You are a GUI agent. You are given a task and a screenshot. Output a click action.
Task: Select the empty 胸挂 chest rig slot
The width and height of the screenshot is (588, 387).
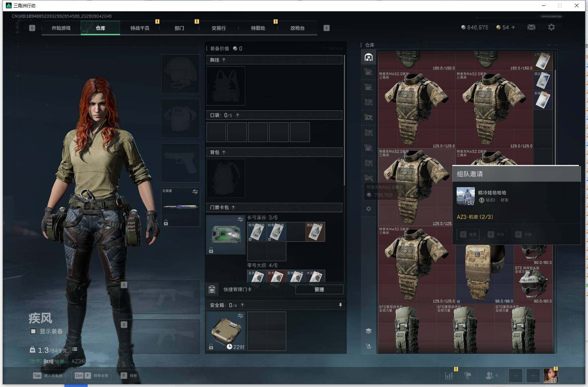click(x=226, y=86)
